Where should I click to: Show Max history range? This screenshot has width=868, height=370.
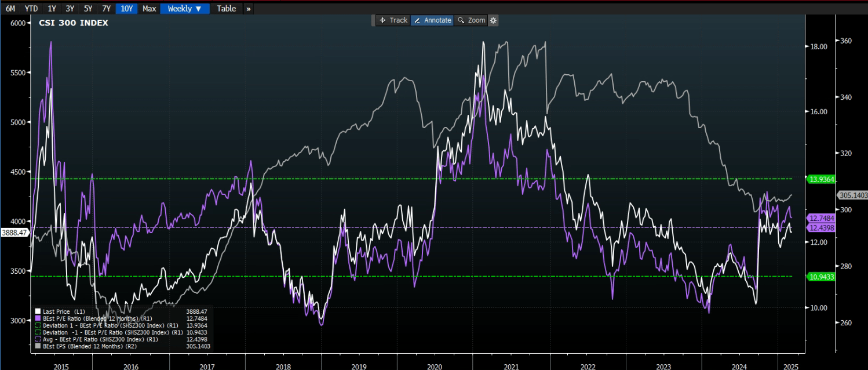point(149,9)
